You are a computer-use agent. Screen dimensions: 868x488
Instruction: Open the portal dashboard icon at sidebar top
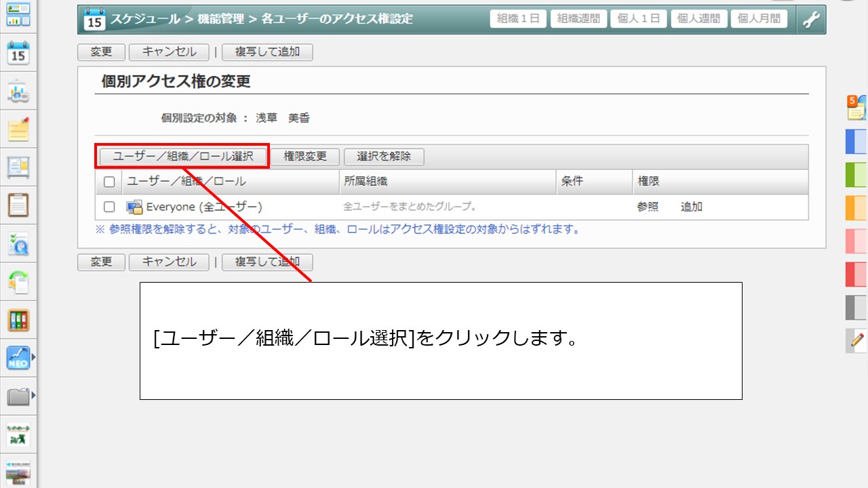[x=18, y=14]
